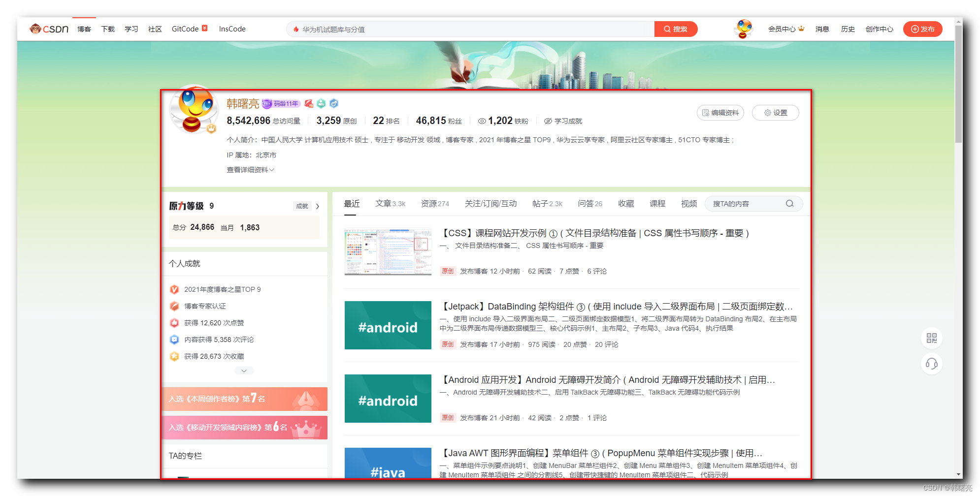980x496 pixels.
Task: Click the 编辑资料 button
Action: (x=720, y=113)
